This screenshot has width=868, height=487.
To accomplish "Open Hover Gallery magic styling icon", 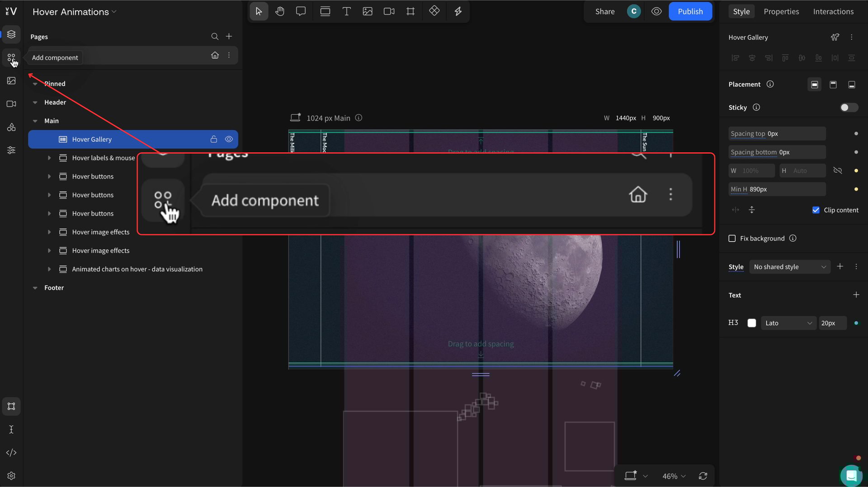I will (x=835, y=37).
